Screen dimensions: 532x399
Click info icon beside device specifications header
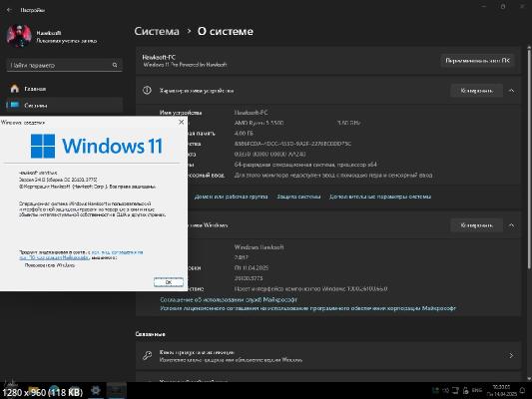147,90
